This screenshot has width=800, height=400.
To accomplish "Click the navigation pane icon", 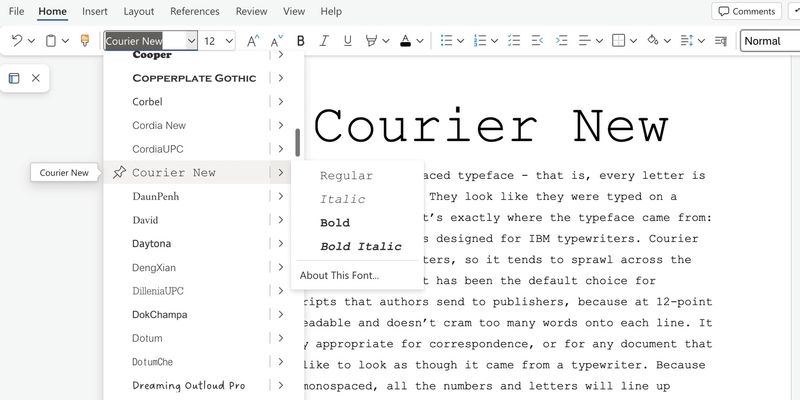I will [x=14, y=78].
